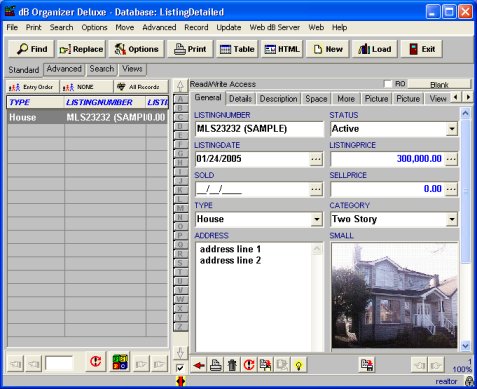Click the Entry Order sort button
The image size is (477, 389).
[x=32, y=87]
